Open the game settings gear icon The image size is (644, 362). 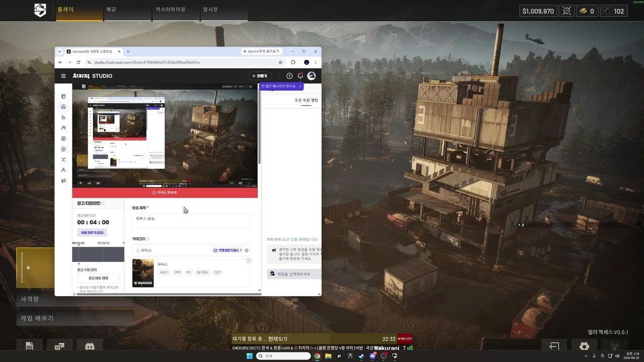[x=584, y=346]
